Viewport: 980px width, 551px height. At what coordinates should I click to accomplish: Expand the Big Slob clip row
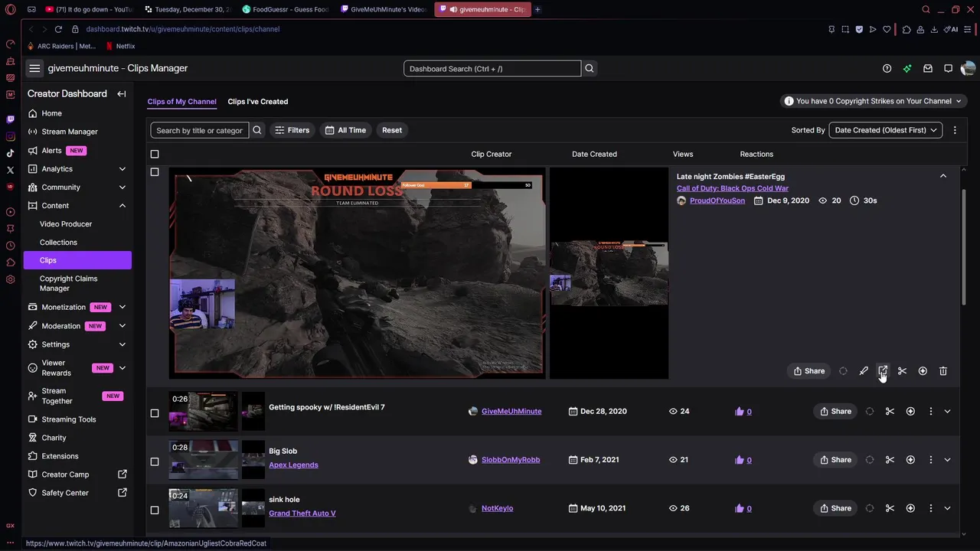click(948, 460)
